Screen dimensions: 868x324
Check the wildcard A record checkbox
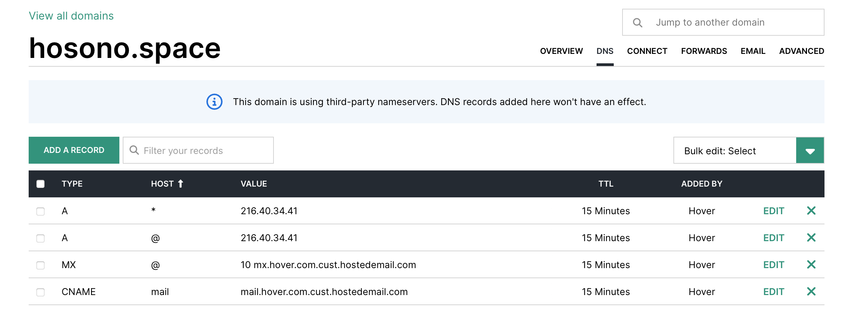tap(40, 211)
